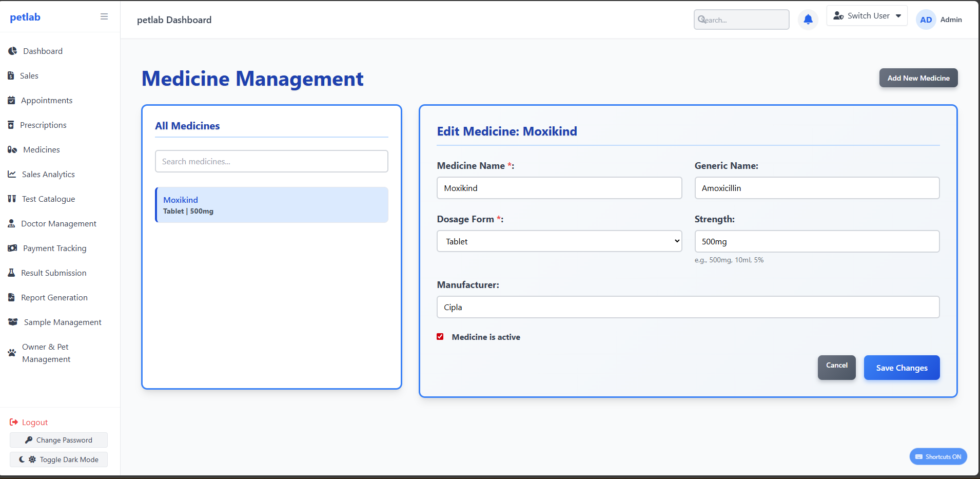Click the Result Submission lab icon
Screen dimensions: 980x479
pyautogui.click(x=11, y=273)
